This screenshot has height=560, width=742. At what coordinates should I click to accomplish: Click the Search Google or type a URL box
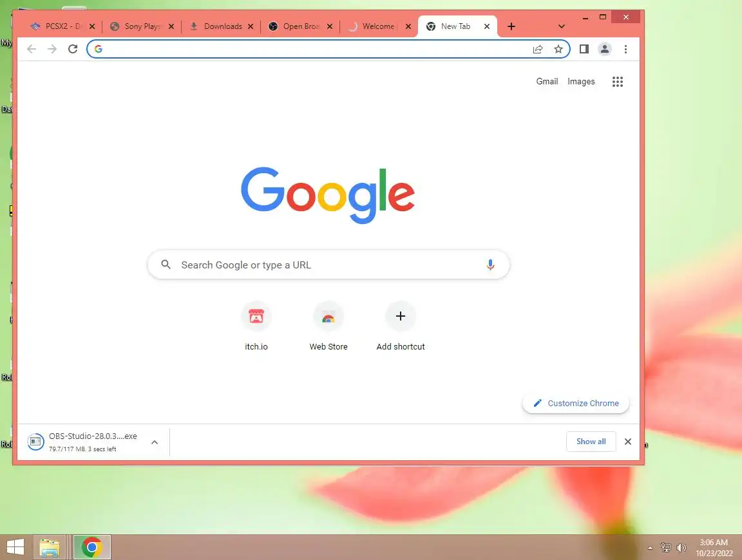tap(328, 265)
